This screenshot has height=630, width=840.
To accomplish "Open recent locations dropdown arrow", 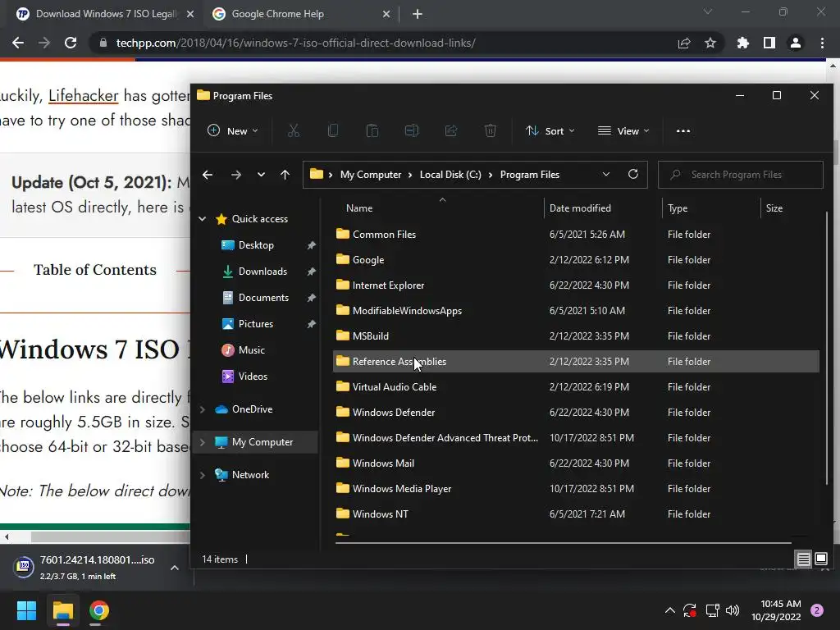I will coord(261,175).
